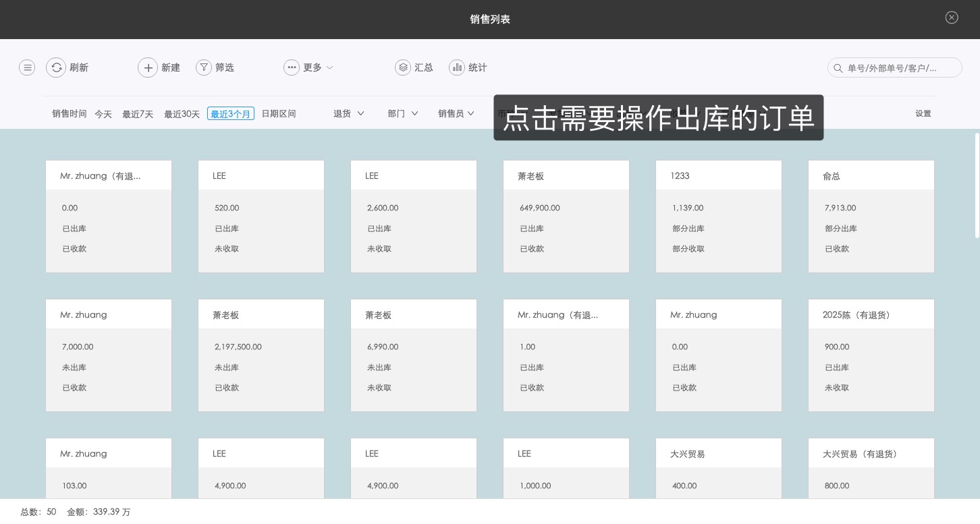Click the 刷新 refresh icon
Image resolution: width=980 pixels, height=524 pixels.
[x=57, y=67]
